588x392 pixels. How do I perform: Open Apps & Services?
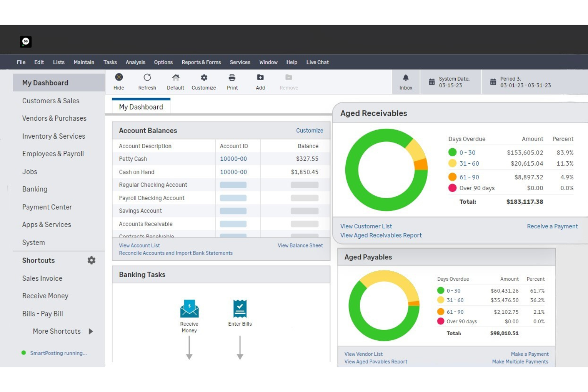[46, 224]
